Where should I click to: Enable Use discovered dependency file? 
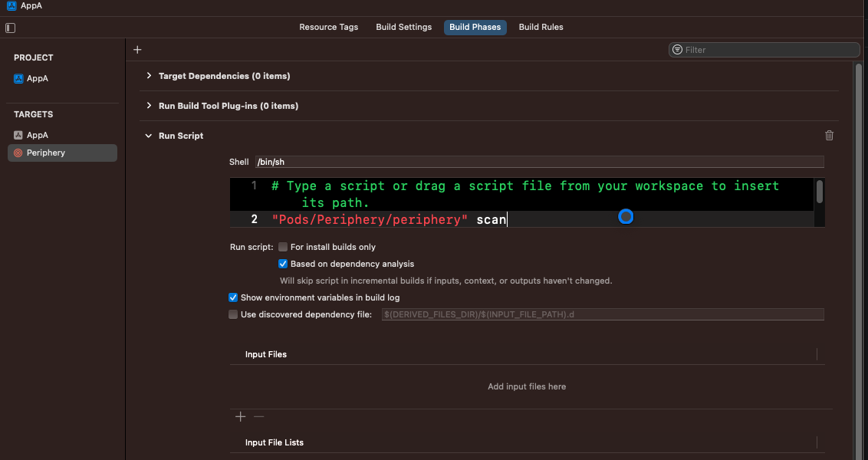pyautogui.click(x=233, y=314)
